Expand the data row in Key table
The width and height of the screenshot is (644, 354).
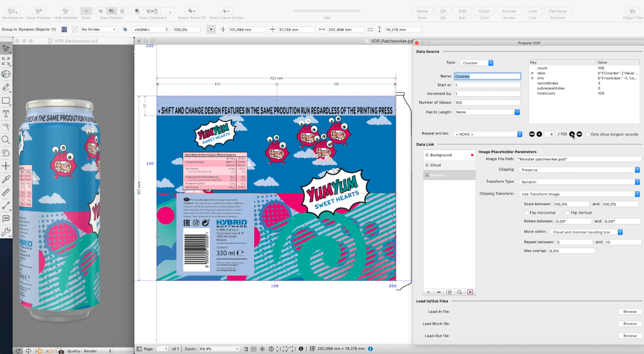(x=533, y=73)
